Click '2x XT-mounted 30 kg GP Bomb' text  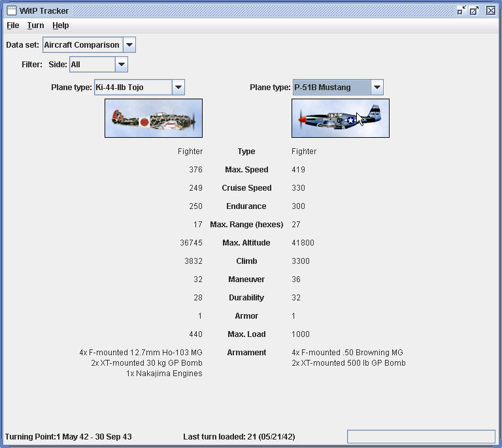tap(146, 363)
